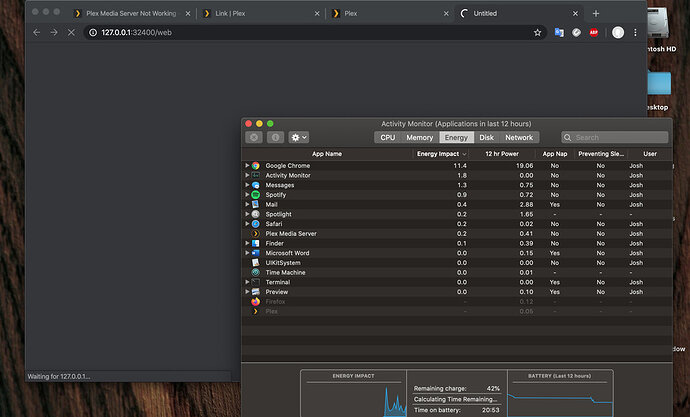Click the Preventing Sleep column header

pyautogui.click(x=601, y=154)
